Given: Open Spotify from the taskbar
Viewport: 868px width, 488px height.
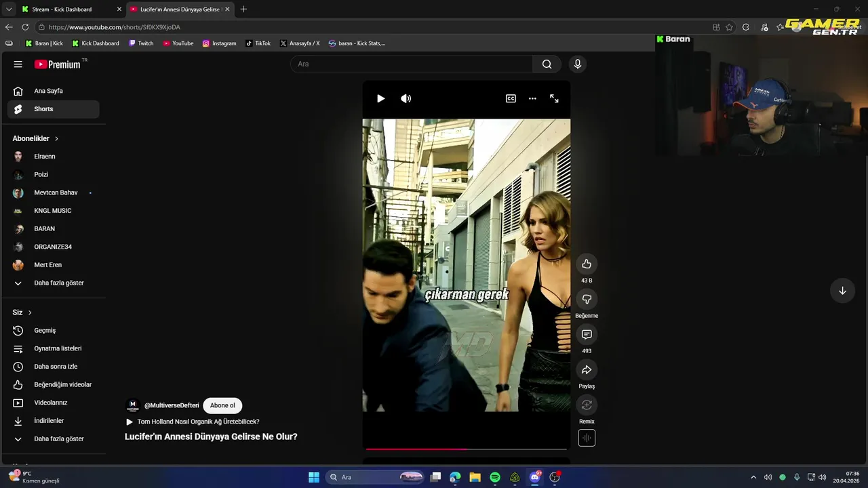Looking at the screenshot, I should [x=495, y=477].
